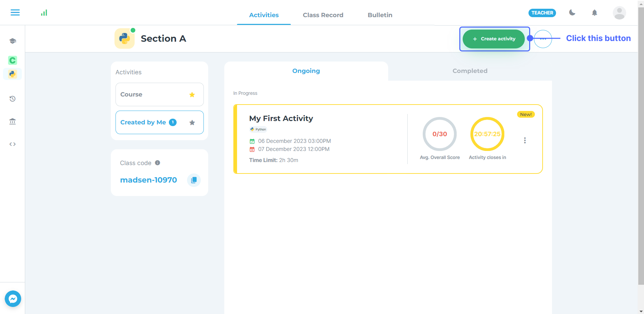The image size is (644, 314).
Task: Select the Created by Me filter
Action: click(x=143, y=122)
